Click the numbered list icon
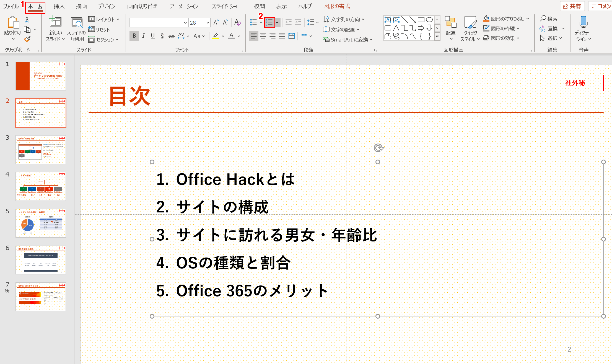 (269, 22)
